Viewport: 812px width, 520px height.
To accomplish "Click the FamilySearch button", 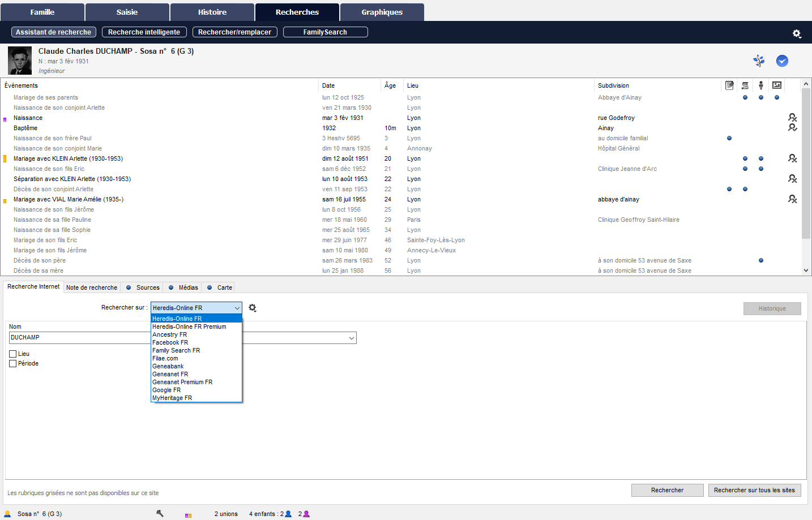I will (x=326, y=32).
